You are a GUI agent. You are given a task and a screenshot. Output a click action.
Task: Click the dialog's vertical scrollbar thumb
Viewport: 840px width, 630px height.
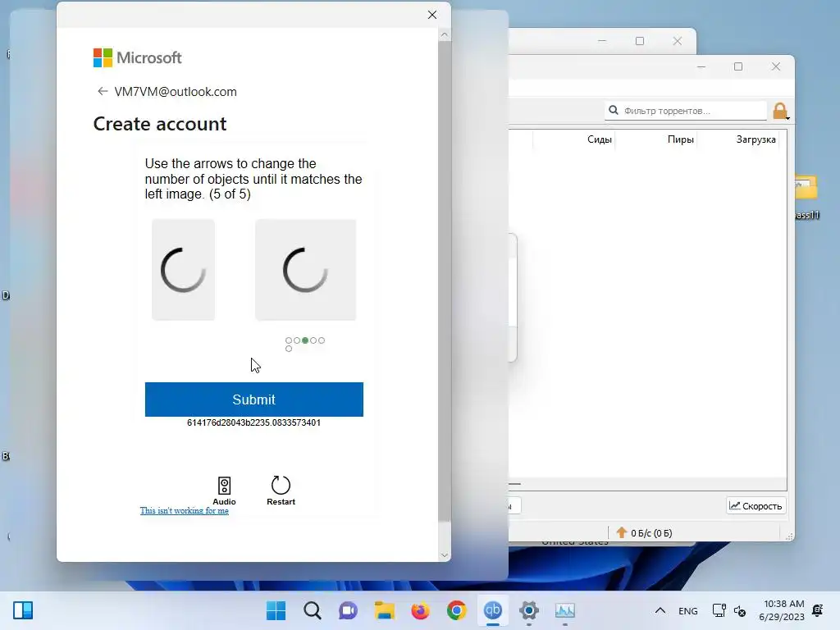(444, 281)
